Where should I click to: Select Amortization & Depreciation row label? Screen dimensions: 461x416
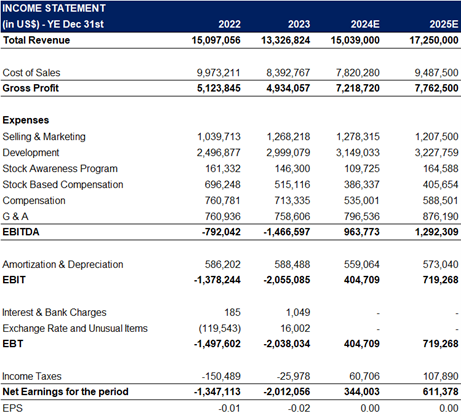(63, 264)
